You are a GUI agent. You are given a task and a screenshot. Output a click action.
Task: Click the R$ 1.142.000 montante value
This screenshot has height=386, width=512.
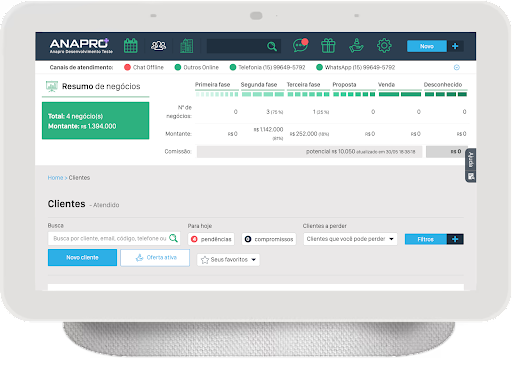268,129
